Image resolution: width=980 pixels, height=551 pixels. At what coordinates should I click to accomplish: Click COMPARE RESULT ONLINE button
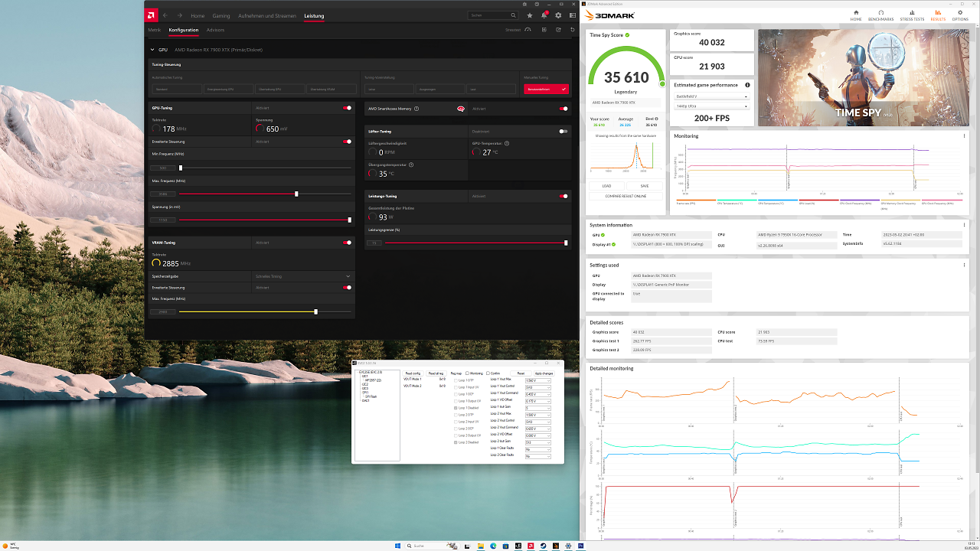[626, 196]
